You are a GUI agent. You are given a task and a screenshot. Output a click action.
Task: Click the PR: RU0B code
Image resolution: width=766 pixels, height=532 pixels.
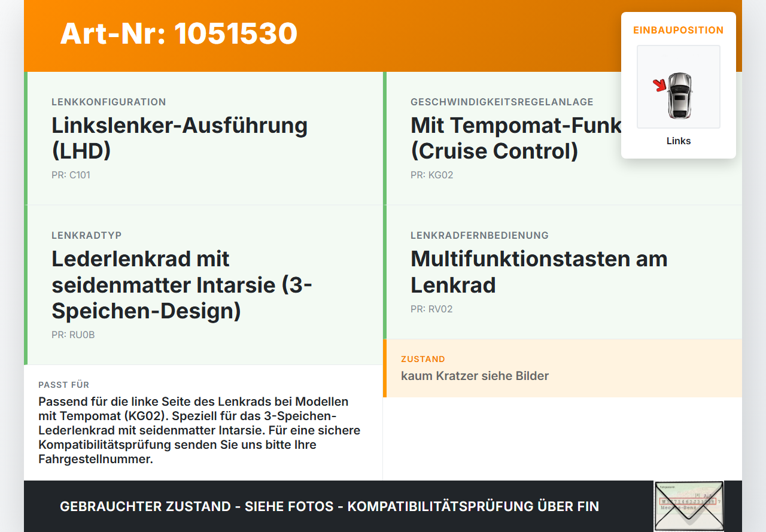[73, 335]
